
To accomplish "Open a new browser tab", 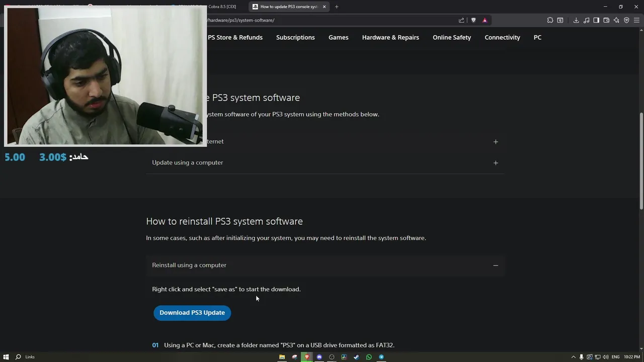I will [x=337, y=7].
